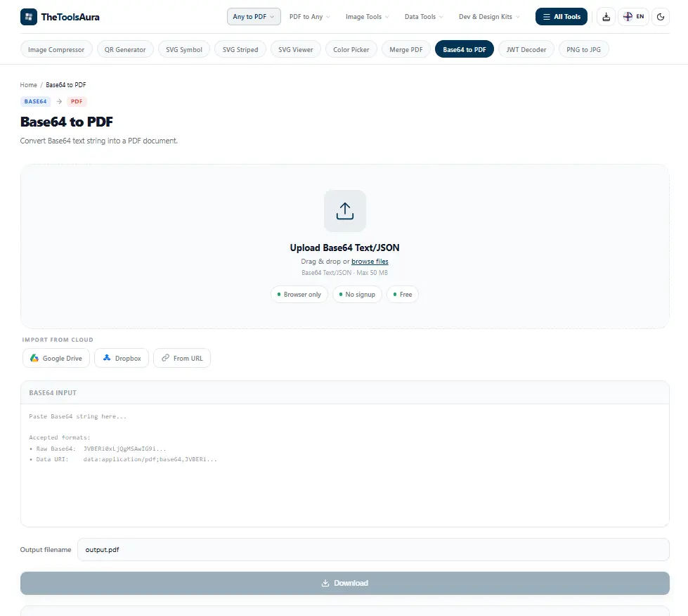Click the Free badge
The height and width of the screenshot is (616, 688).
[x=403, y=294]
